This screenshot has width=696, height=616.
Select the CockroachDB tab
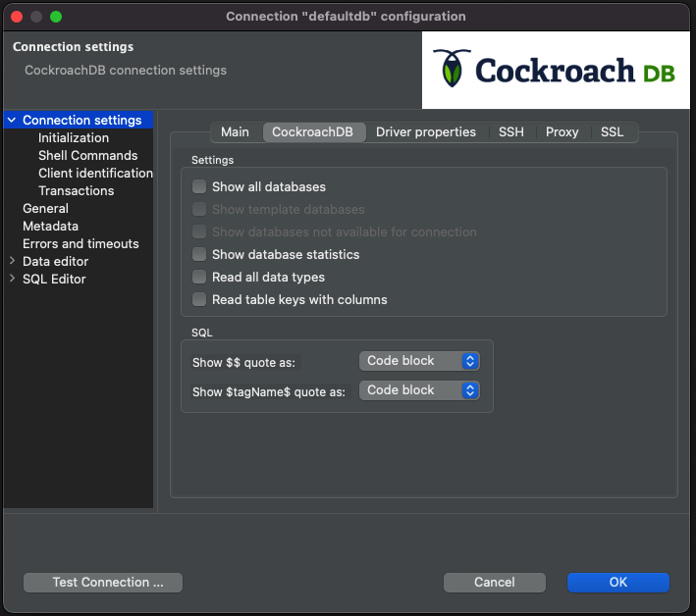(312, 132)
